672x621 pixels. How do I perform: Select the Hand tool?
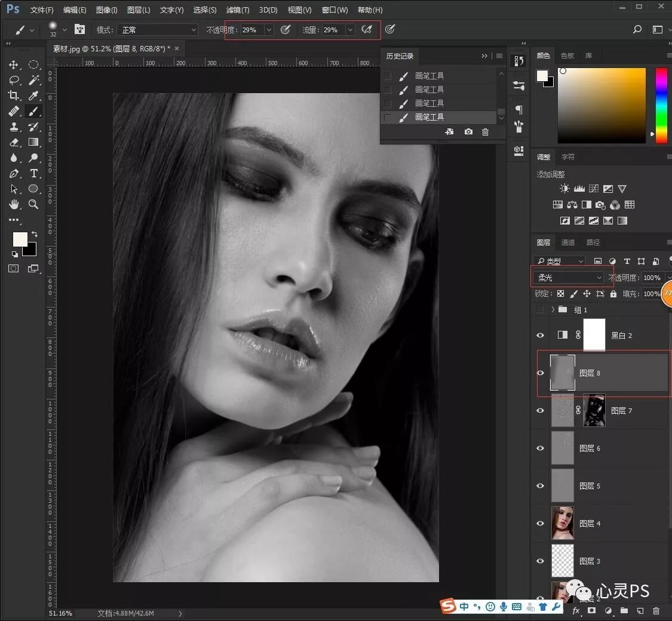pos(14,204)
